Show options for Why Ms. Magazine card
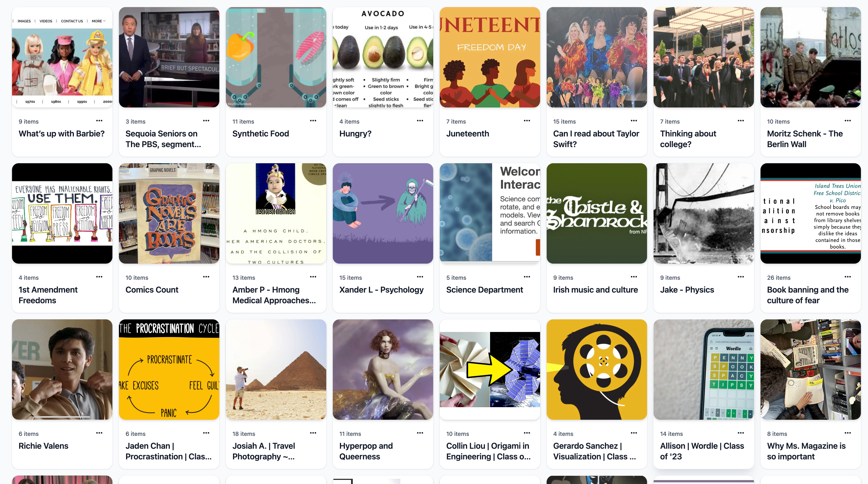The image size is (868, 484). point(848,433)
